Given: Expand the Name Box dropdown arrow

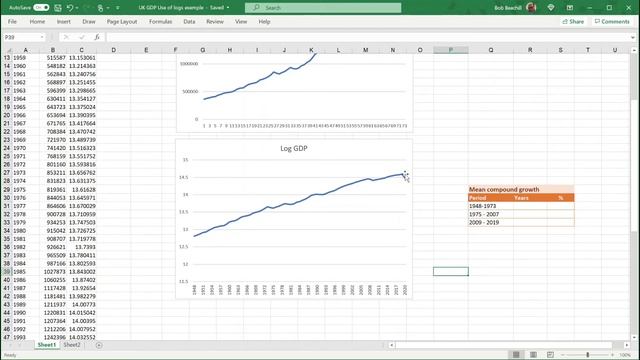Looking at the screenshot, I should coord(42,37).
